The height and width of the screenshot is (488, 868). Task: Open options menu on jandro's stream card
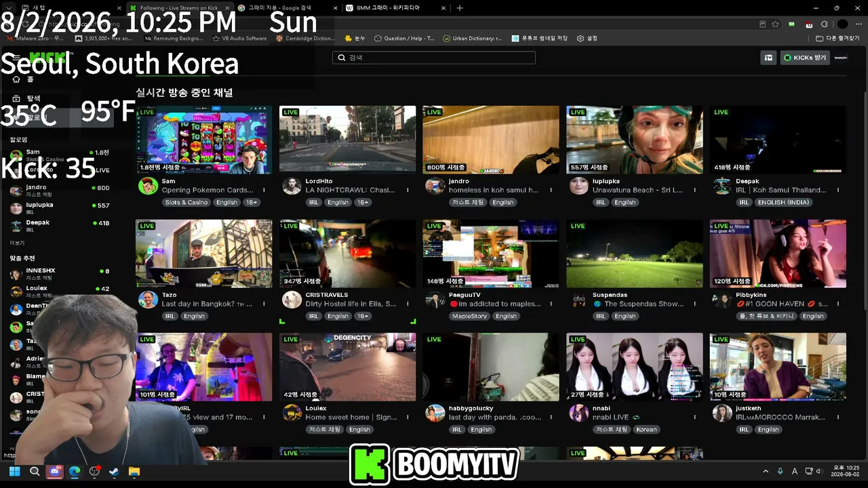[551, 190]
